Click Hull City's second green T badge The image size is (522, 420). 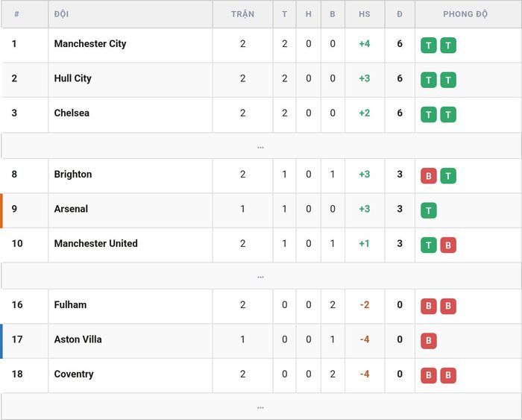point(448,80)
